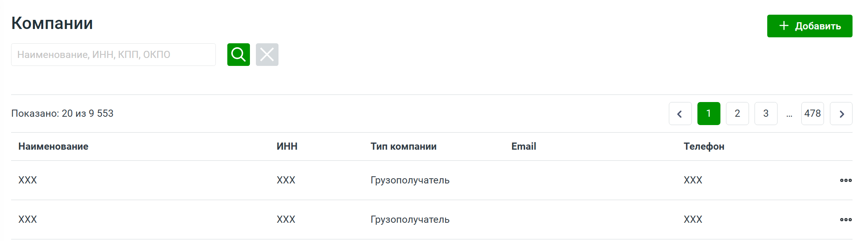
Task: Switch to page 2
Action: click(737, 114)
